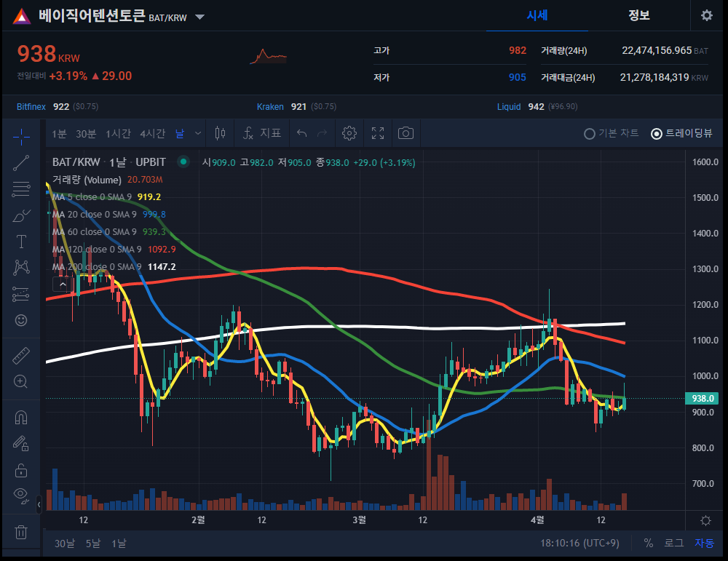This screenshot has height=561, width=728.
Task: Set date range to 5날
Action: 93,544
